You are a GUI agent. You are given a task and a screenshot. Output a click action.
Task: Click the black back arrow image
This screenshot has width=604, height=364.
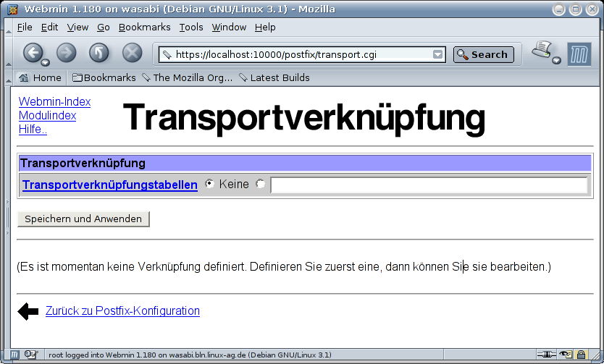click(x=28, y=311)
